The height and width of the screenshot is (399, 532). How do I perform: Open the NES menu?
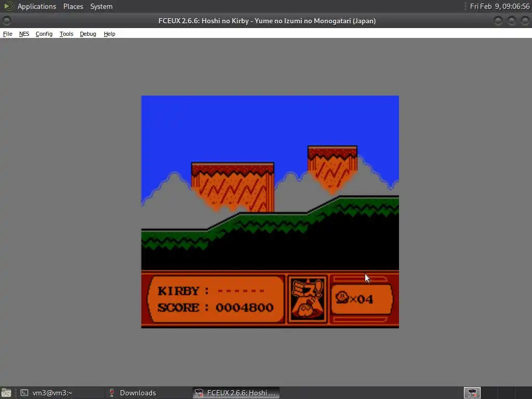pos(24,34)
